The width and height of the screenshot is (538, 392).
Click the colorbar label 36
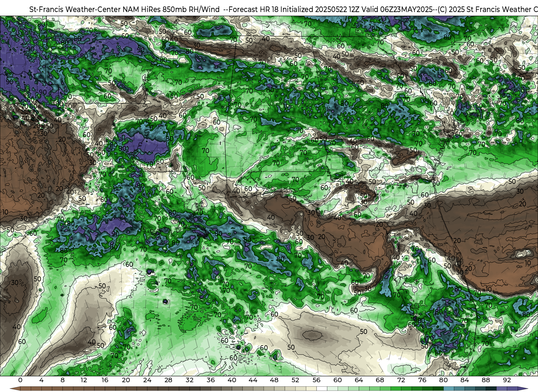pos(211,380)
